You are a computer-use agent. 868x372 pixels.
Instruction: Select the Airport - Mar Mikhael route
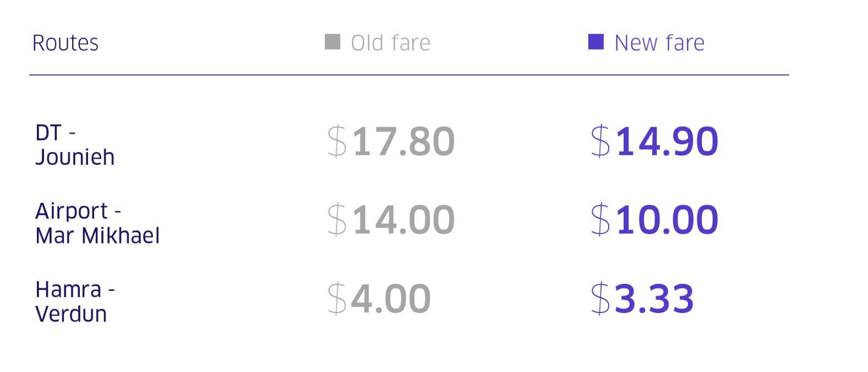[97, 223]
